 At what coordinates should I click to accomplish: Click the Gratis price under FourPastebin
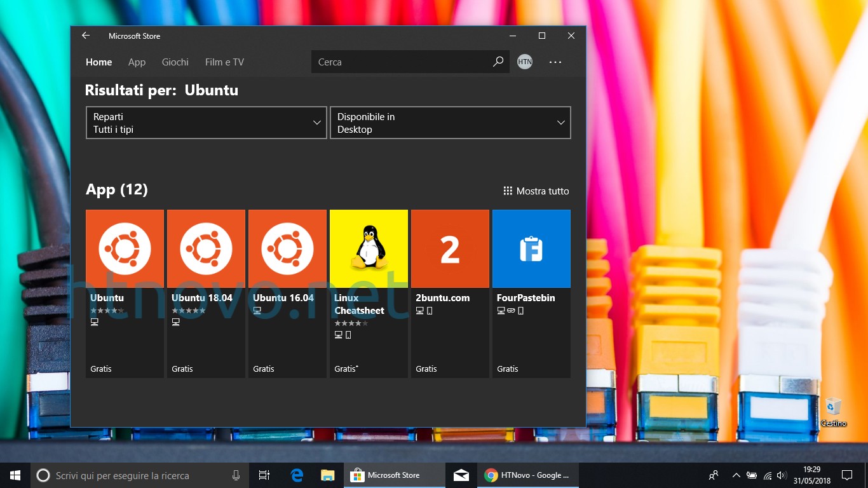coord(508,369)
